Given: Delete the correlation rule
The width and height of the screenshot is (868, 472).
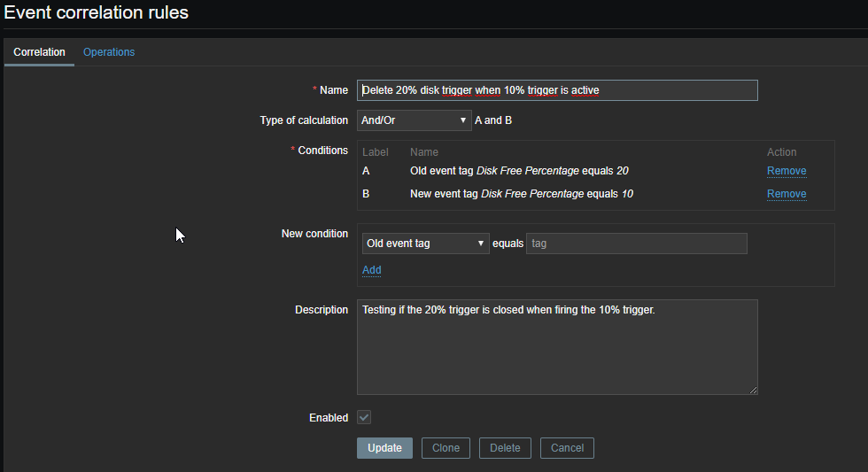Looking at the screenshot, I should coord(505,448).
